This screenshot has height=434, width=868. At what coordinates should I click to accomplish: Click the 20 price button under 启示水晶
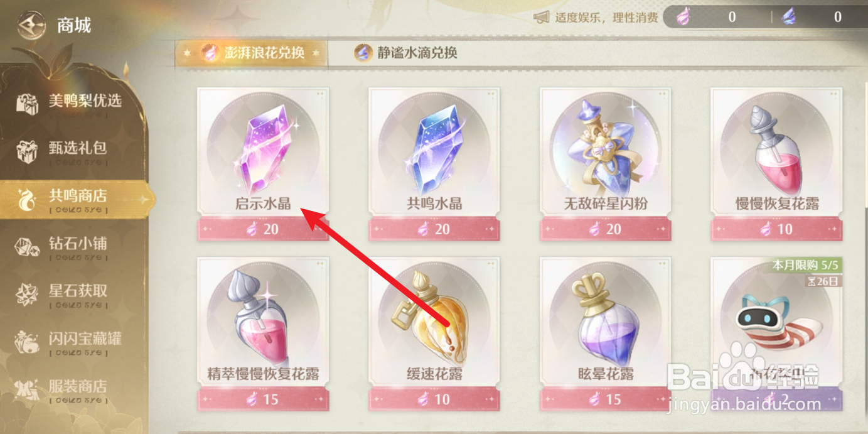263,229
